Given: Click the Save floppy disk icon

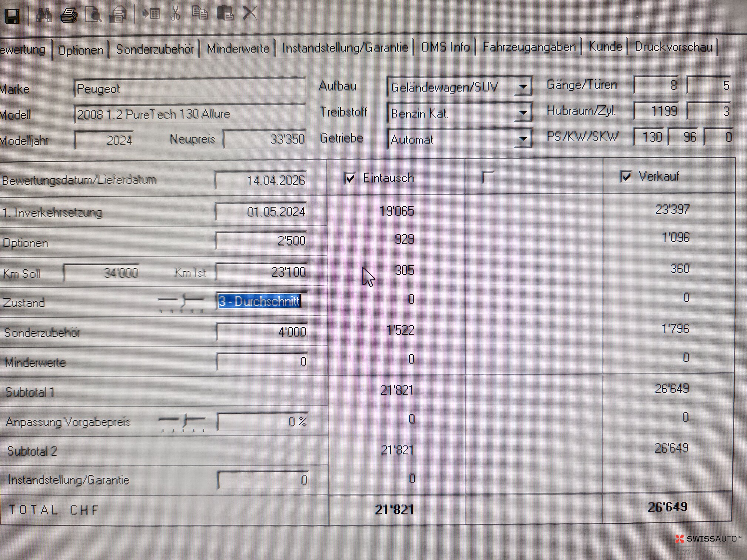Looking at the screenshot, I should click(x=12, y=16).
